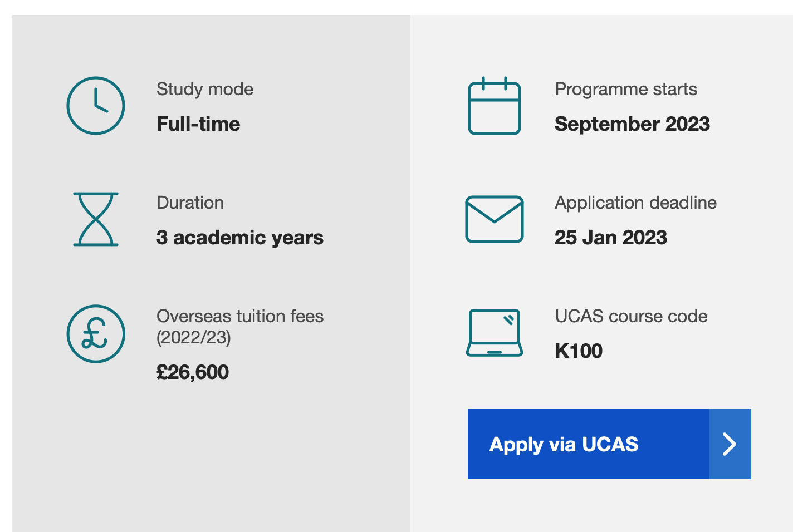Click the 25 Jan 2023 deadline date

611,237
